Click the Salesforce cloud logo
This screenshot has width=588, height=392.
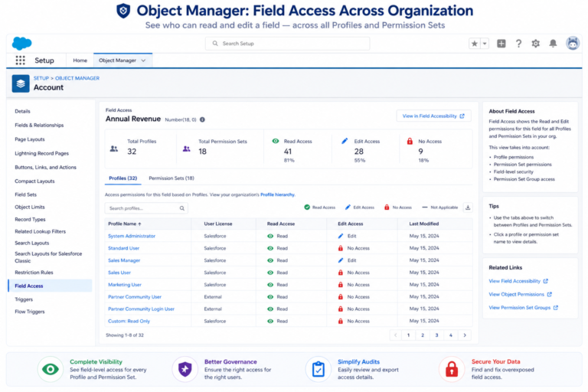21,44
